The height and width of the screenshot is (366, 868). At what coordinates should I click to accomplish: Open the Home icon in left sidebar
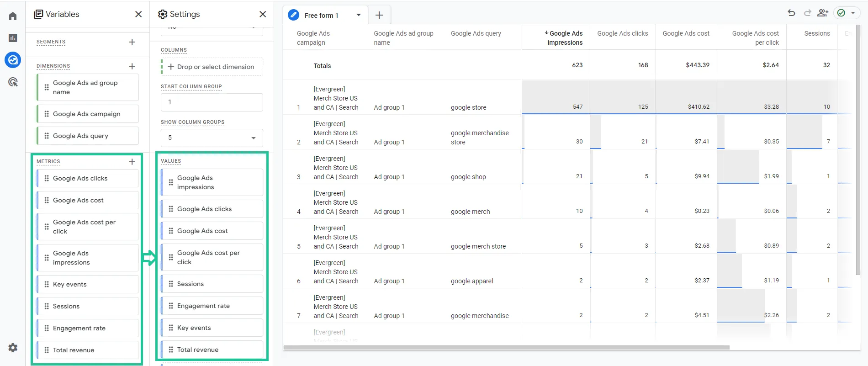13,16
